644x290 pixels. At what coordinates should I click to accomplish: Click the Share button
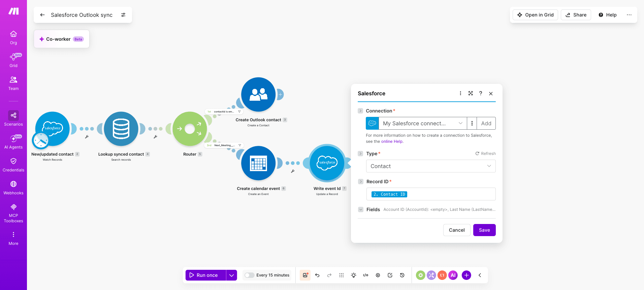576,15
